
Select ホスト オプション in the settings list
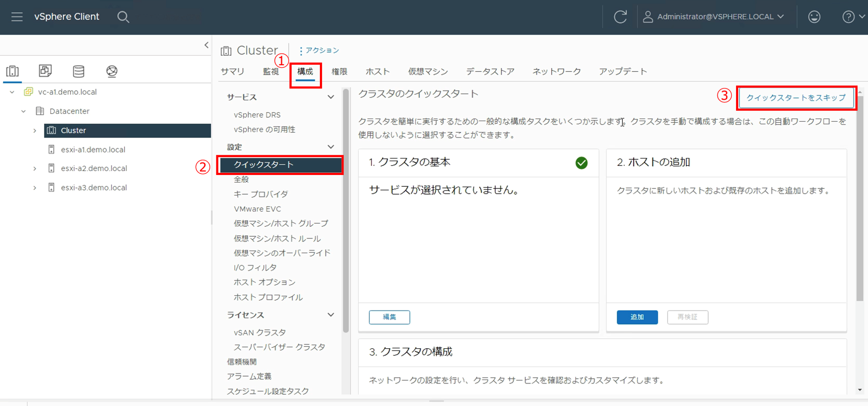(x=264, y=282)
